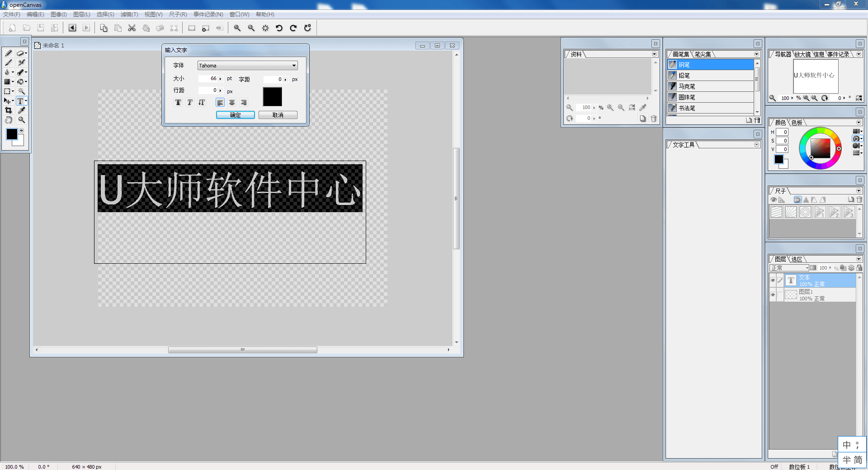Switch to the 笔尖集 tab
Viewport: 868px width, 470px height.
[x=703, y=54]
